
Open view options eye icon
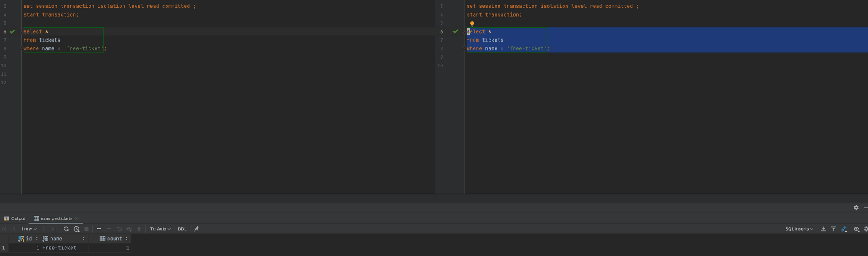coord(856,229)
